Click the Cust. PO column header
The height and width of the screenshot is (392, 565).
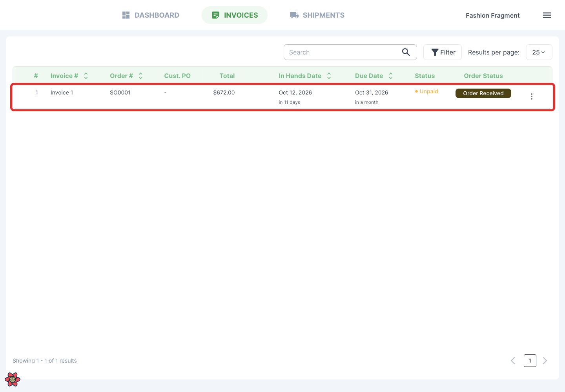pos(177,76)
